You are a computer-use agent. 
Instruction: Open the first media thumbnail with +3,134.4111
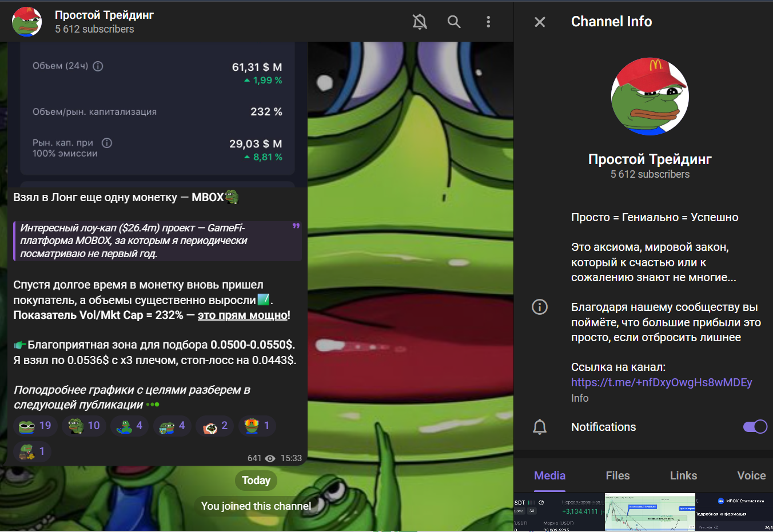coord(559,512)
